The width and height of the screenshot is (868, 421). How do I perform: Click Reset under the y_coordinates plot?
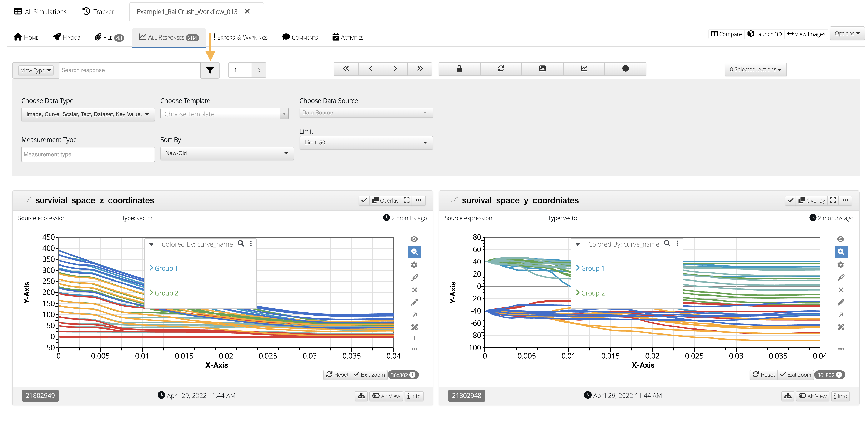click(x=764, y=375)
